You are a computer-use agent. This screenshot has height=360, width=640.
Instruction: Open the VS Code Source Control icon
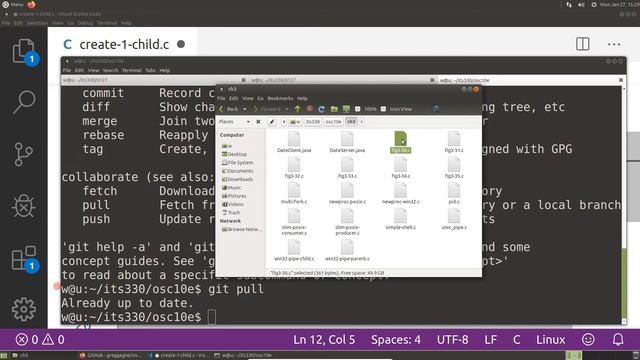(x=24, y=154)
